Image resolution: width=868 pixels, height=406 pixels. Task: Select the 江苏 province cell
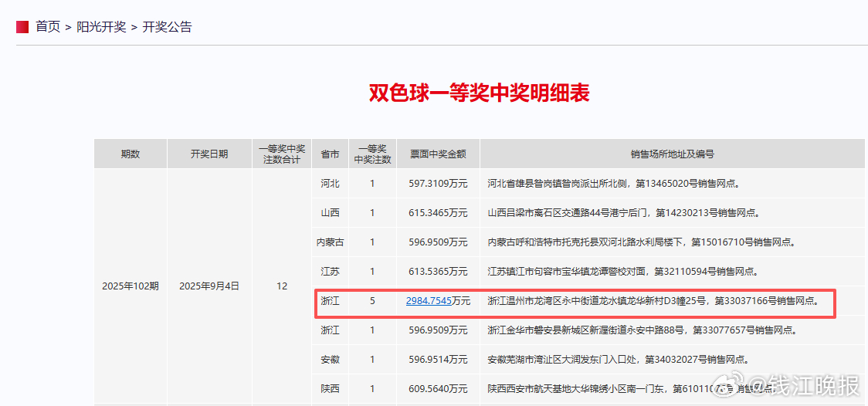pyautogui.click(x=331, y=271)
